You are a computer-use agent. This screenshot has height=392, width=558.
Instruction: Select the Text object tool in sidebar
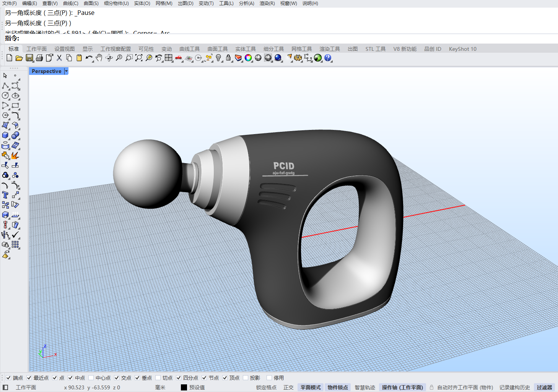5,195
